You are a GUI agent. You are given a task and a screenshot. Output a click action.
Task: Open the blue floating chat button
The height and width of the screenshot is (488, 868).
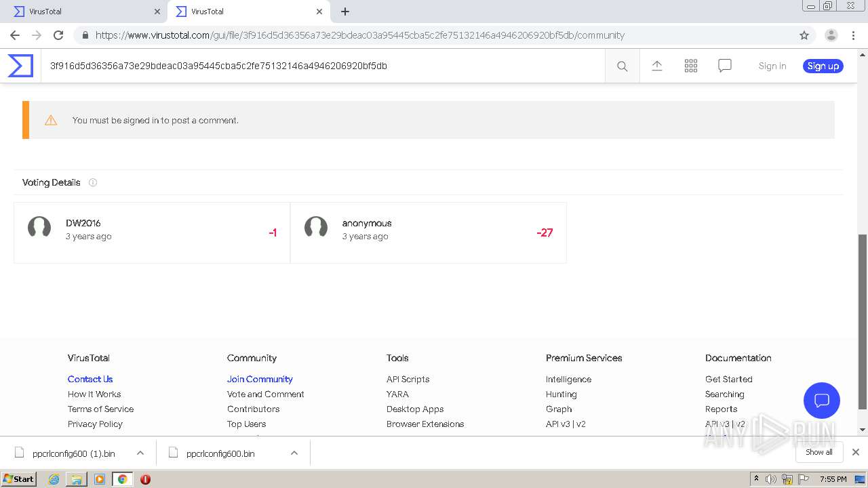click(822, 400)
